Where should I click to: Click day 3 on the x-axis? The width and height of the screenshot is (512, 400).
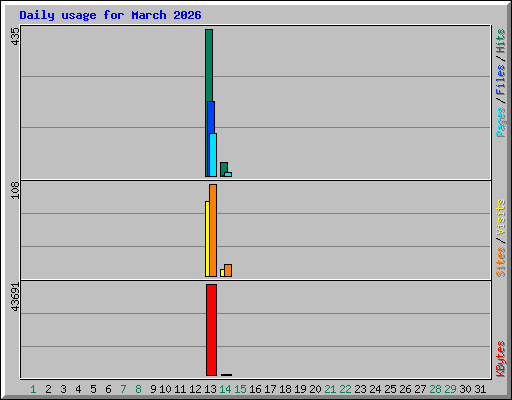63,389
